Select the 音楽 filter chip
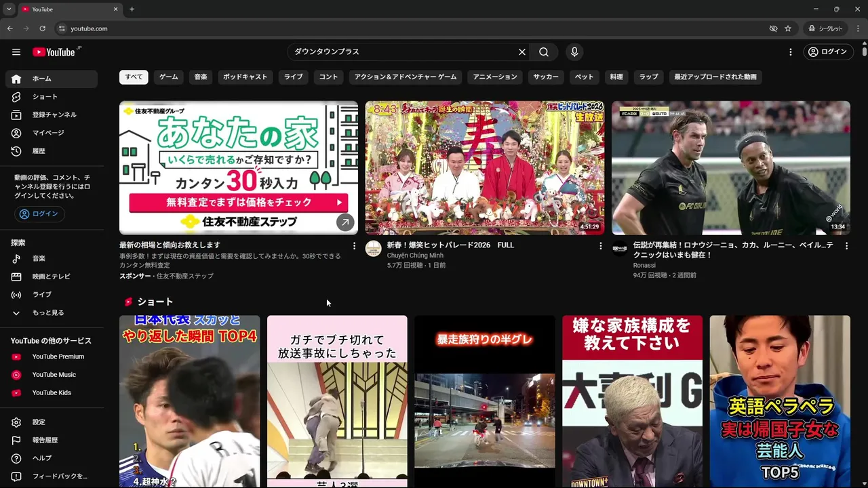This screenshot has height=488, width=868. click(201, 77)
